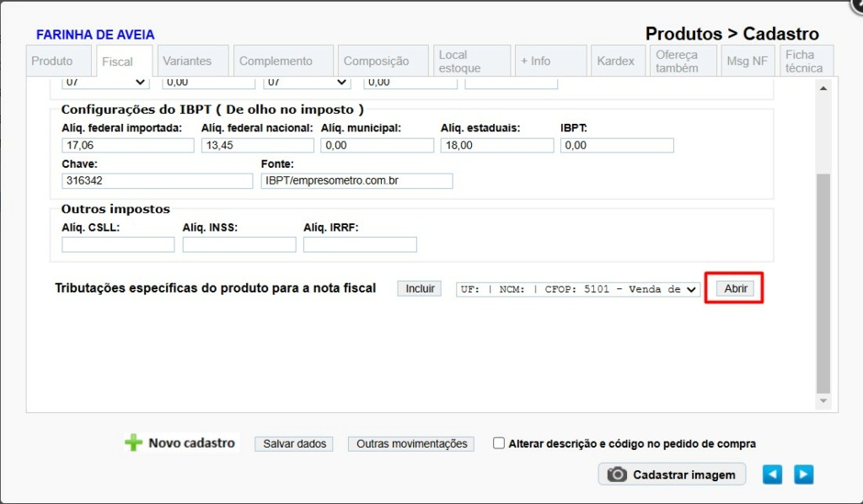The image size is (863, 504).
Task: Expand the second partially hidden 07 dropdown
Action: (307, 83)
